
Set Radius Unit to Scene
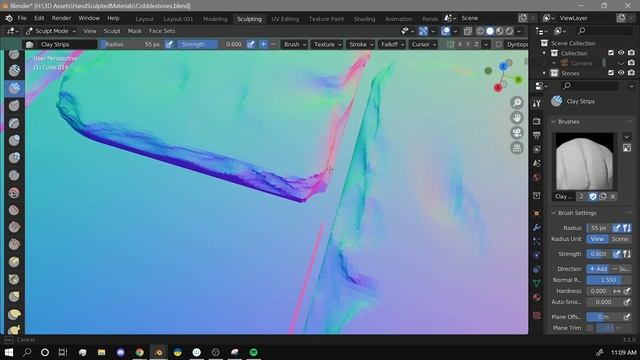(620, 239)
